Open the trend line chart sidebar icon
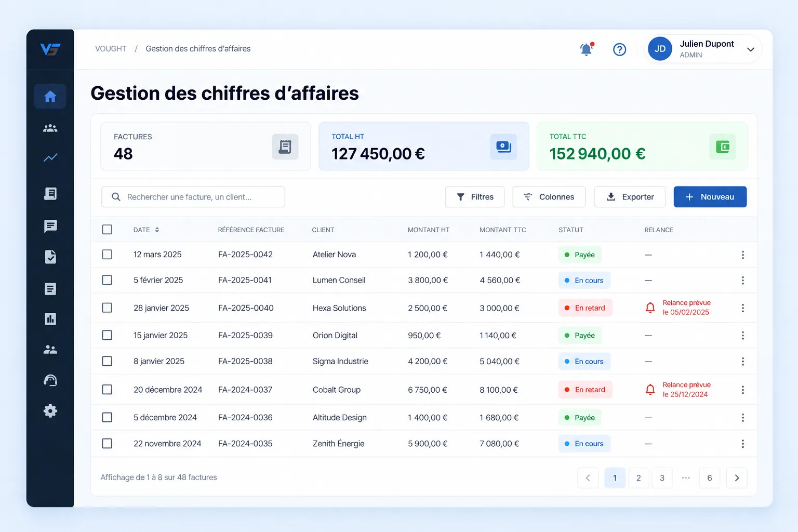The width and height of the screenshot is (798, 532). (x=50, y=157)
